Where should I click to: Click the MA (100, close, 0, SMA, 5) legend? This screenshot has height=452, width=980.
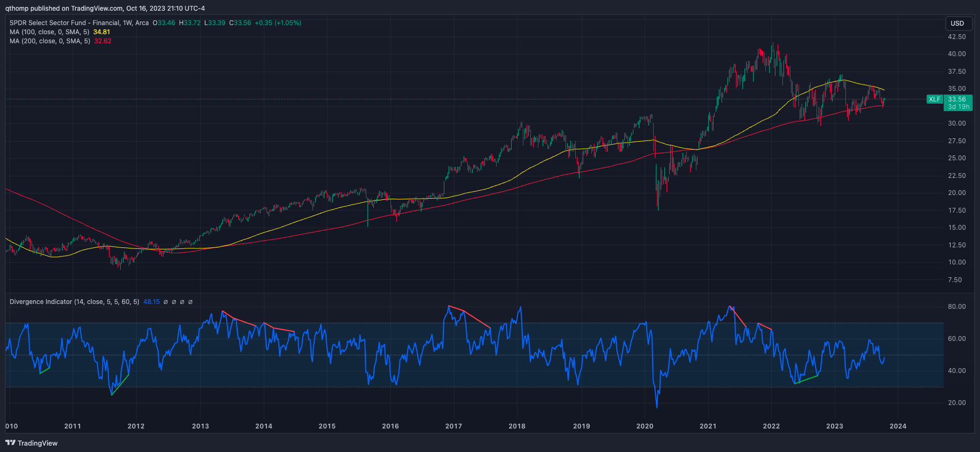(50, 32)
